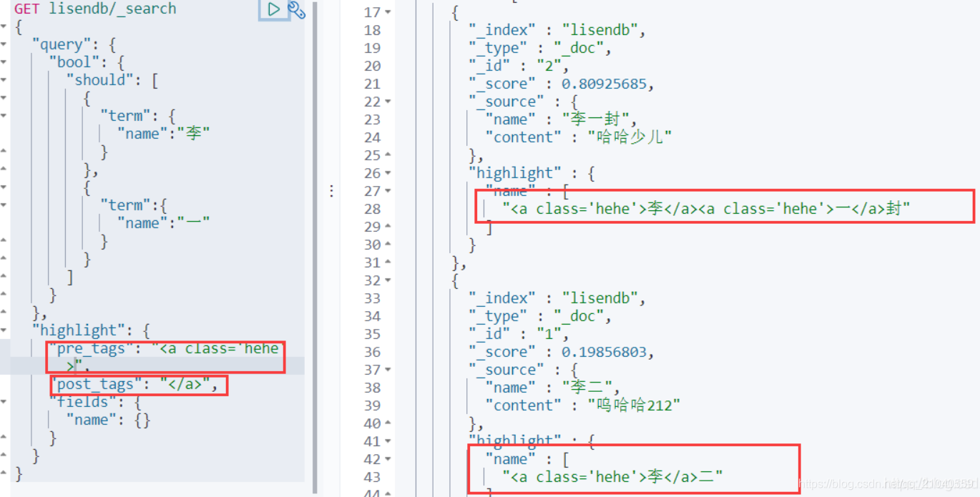Click the content value "呜哈哈212"
980x497 pixels.
point(634,405)
